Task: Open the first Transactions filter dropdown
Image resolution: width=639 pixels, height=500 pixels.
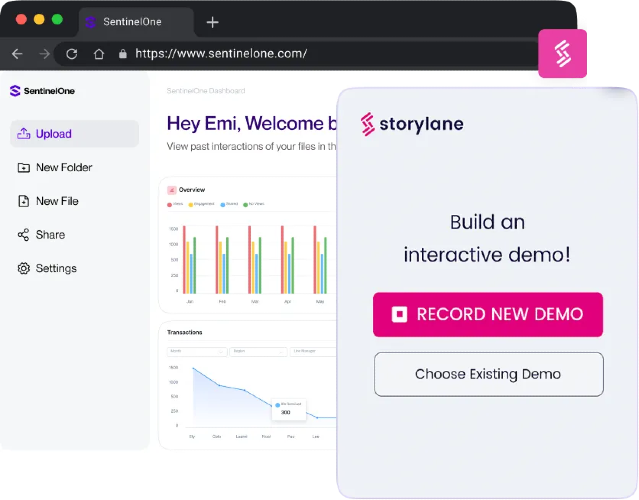Action: [197, 351]
